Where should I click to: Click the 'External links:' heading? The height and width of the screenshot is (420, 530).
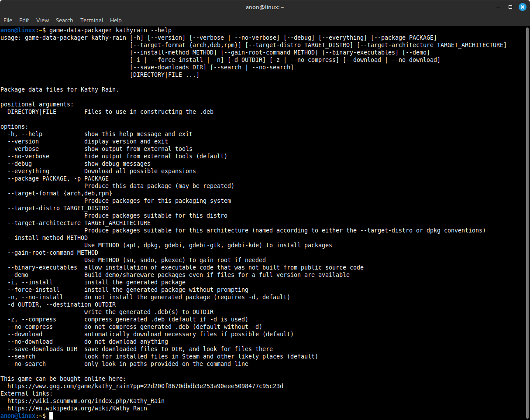click(27, 393)
